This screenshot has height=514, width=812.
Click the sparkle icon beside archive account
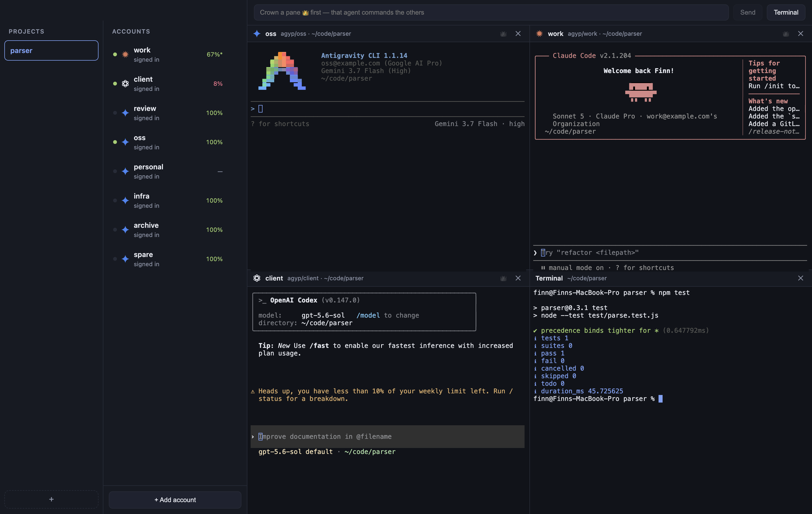pos(125,230)
